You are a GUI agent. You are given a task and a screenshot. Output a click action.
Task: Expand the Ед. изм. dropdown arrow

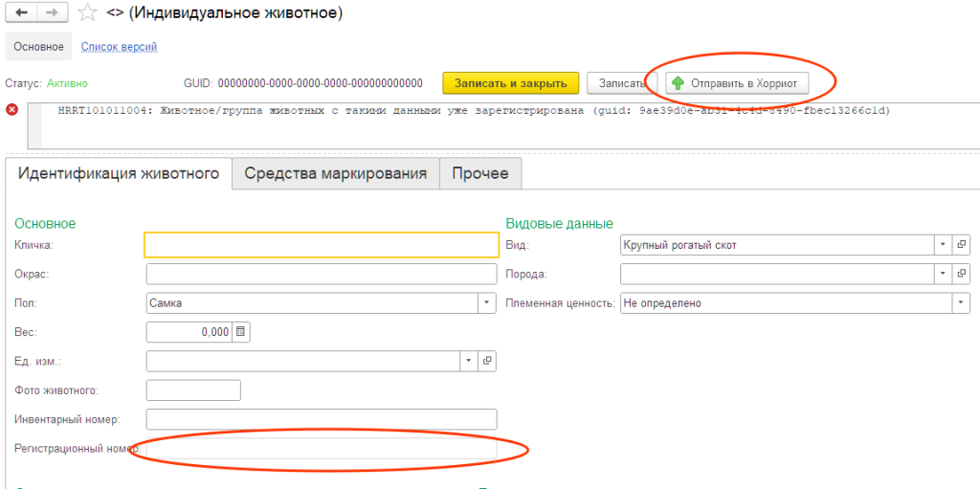468,361
